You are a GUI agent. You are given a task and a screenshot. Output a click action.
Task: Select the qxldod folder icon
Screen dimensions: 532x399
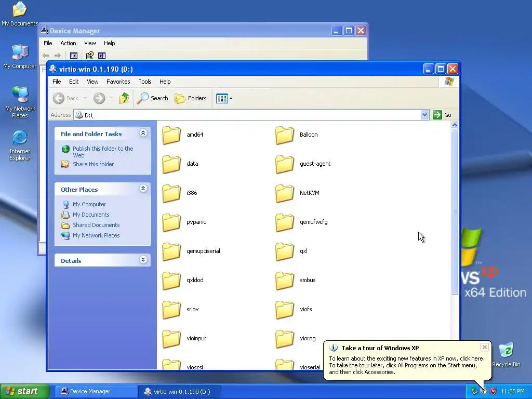click(171, 281)
